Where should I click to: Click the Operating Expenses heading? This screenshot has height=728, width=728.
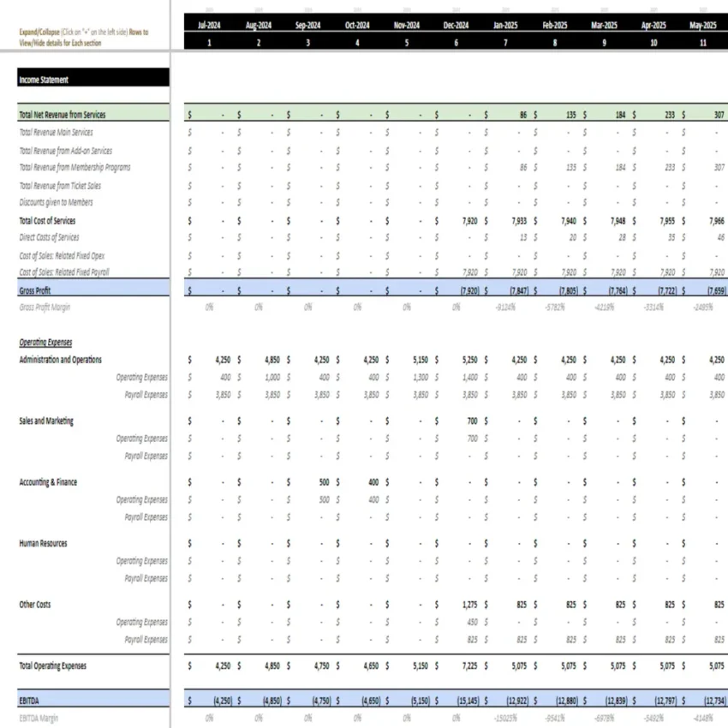coord(46,342)
